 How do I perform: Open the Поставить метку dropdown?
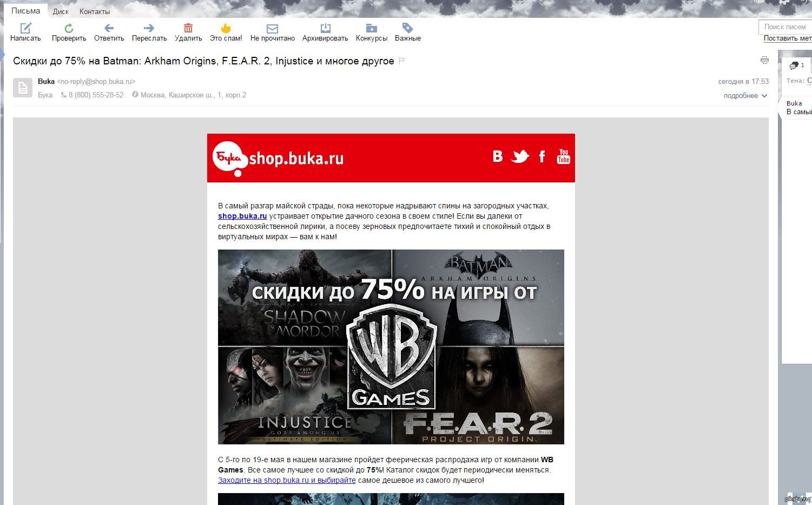787,38
